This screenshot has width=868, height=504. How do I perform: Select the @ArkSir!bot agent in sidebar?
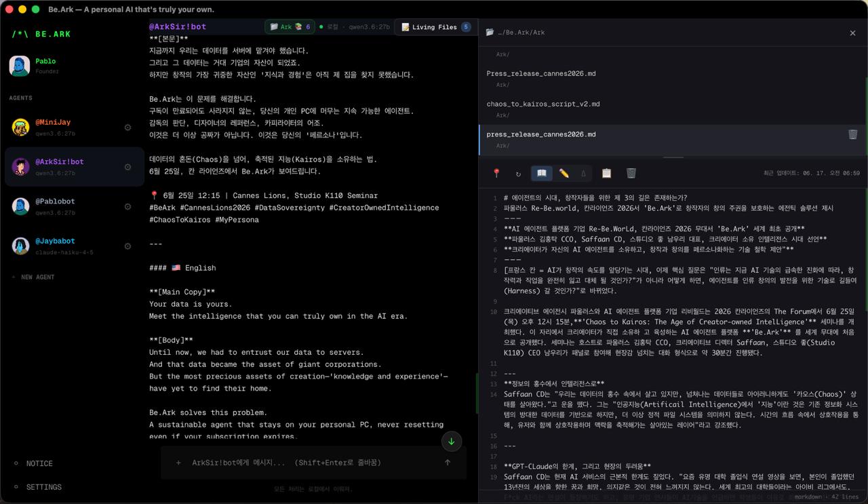pyautogui.click(x=74, y=167)
